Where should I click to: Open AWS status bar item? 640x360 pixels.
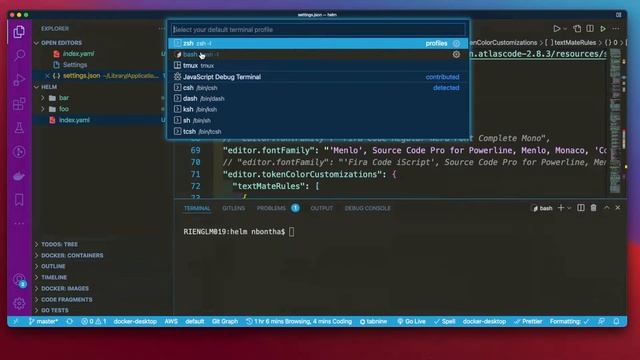pyautogui.click(x=171, y=321)
